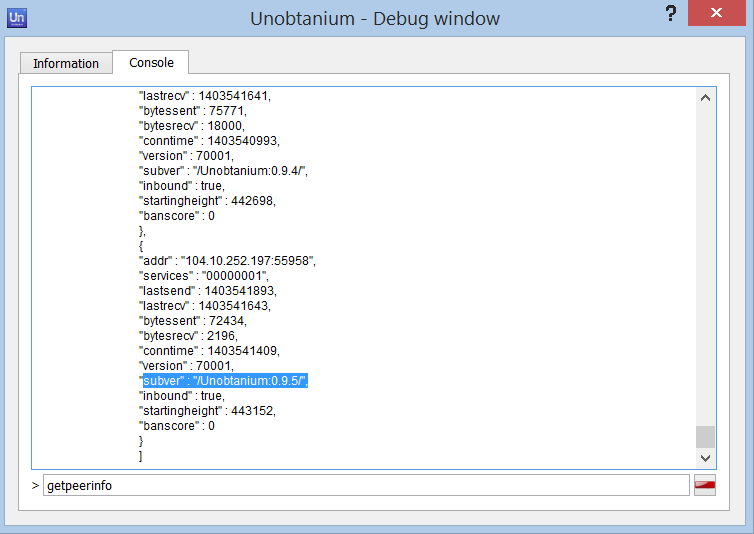Click the conntime 1403541409 line
The width and height of the screenshot is (754, 534).
pos(209,350)
